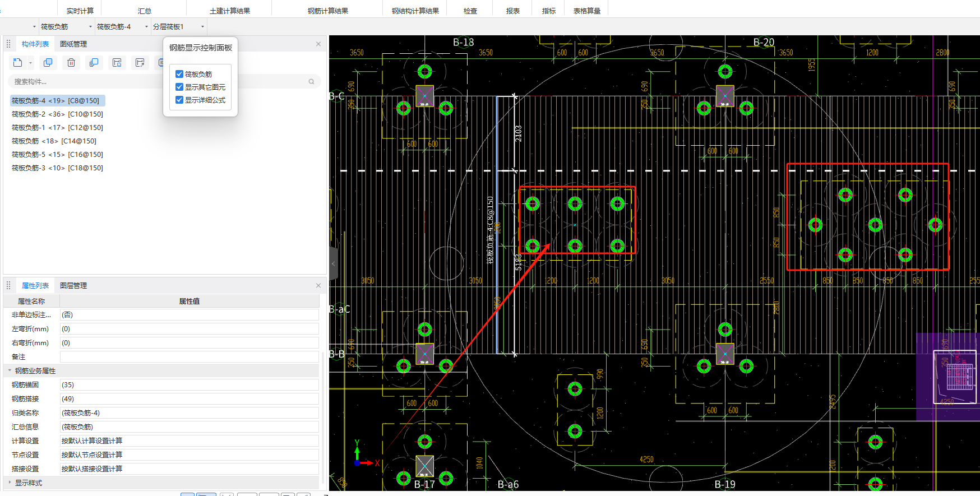
Task: Uncheck the 显示其它图元 checkbox
Action: tap(179, 87)
